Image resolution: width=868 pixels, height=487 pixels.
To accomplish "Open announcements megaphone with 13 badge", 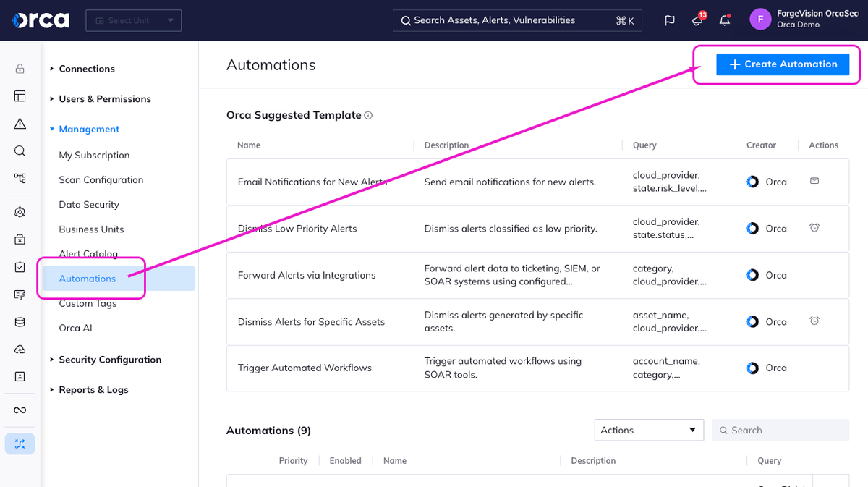I will click(698, 20).
